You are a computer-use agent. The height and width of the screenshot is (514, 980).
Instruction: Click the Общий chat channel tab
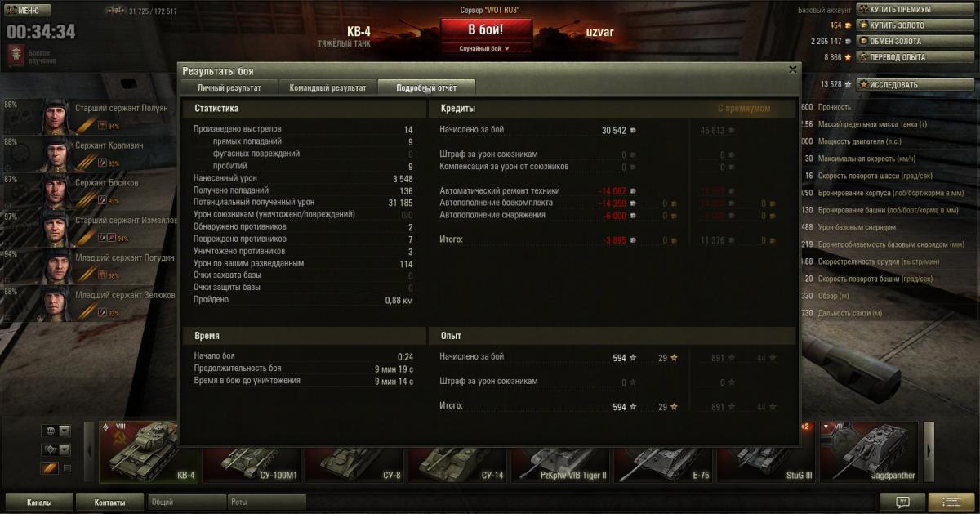186,503
